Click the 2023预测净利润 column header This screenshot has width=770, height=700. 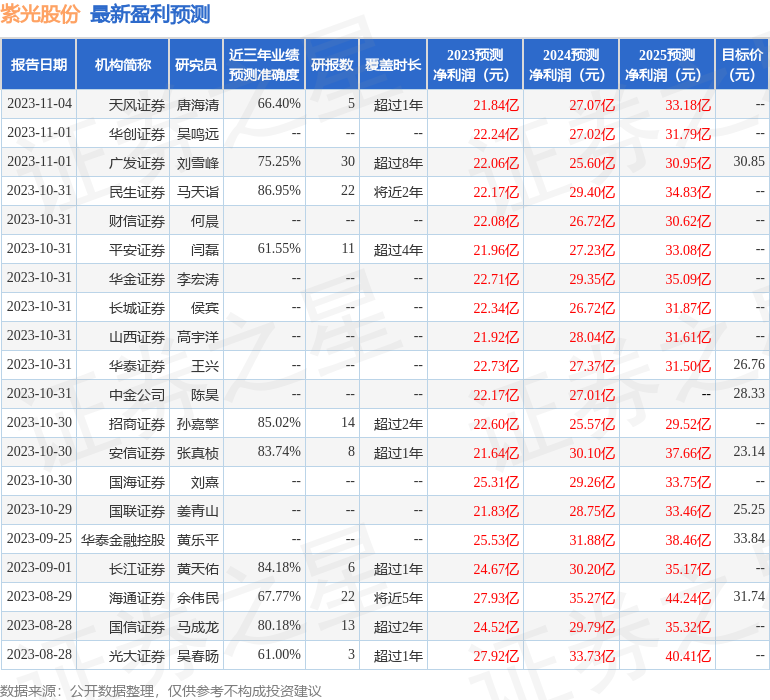coord(475,65)
